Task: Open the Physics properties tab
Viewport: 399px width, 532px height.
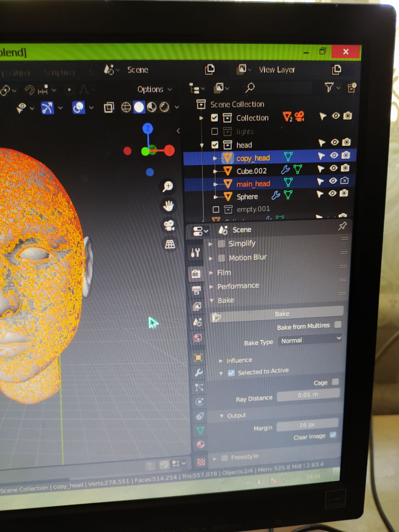Action: tap(199, 402)
